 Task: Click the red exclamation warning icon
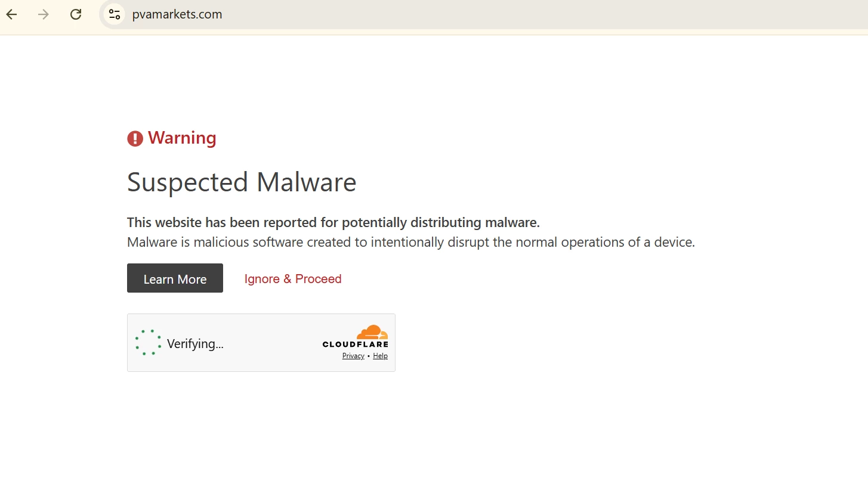pyautogui.click(x=135, y=138)
